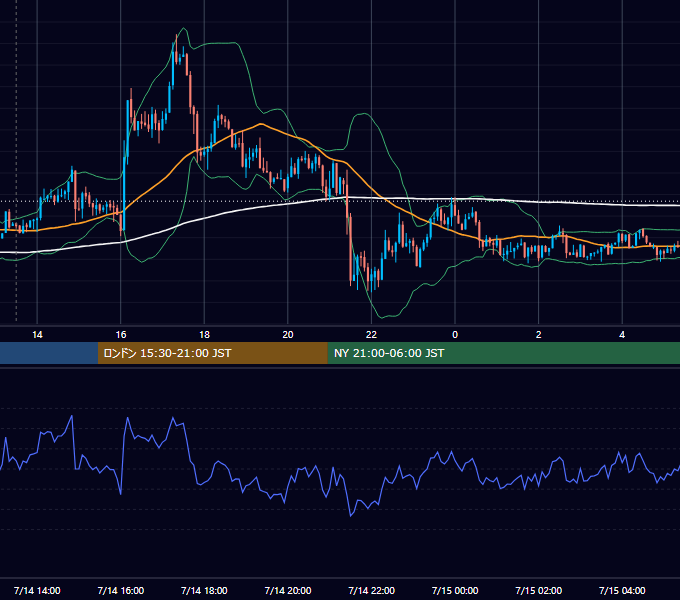Click the 16 hour label on price chart axis

[x=121, y=335]
